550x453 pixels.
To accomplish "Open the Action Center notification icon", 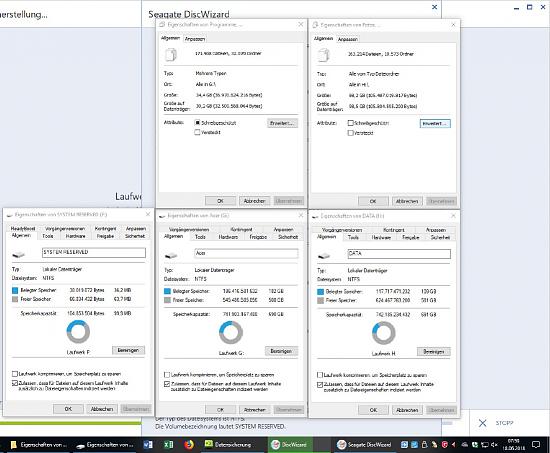I will 536,445.
